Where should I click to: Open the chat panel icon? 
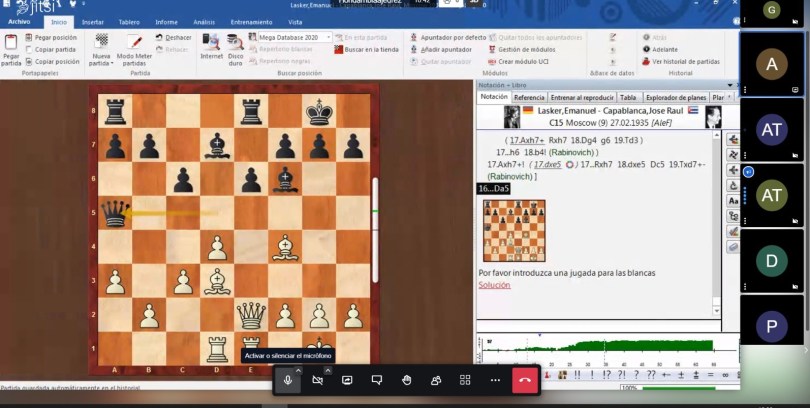377,380
